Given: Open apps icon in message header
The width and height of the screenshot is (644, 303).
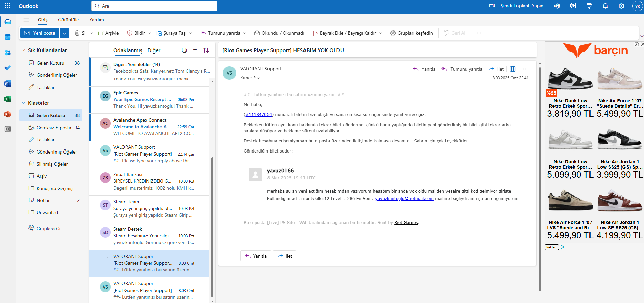Looking at the screenshot, I should [513, 69].
